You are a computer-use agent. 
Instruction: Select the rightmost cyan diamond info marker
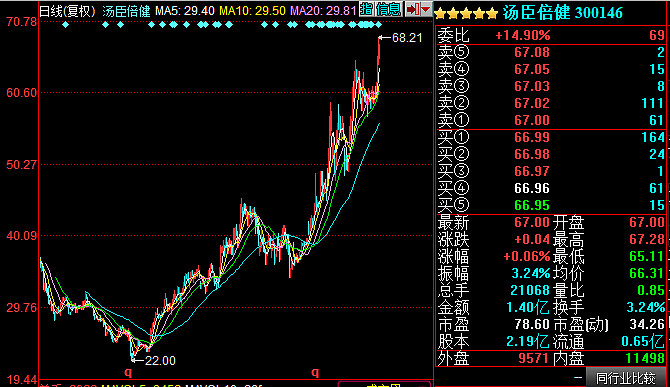[x=378, y=25]
